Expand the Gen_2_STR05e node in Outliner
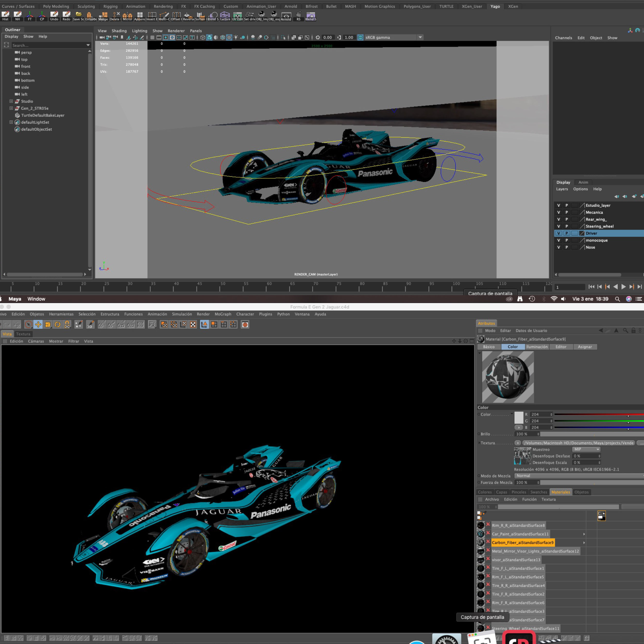Viewport: 644px width, 644px height. click(11, 108)
